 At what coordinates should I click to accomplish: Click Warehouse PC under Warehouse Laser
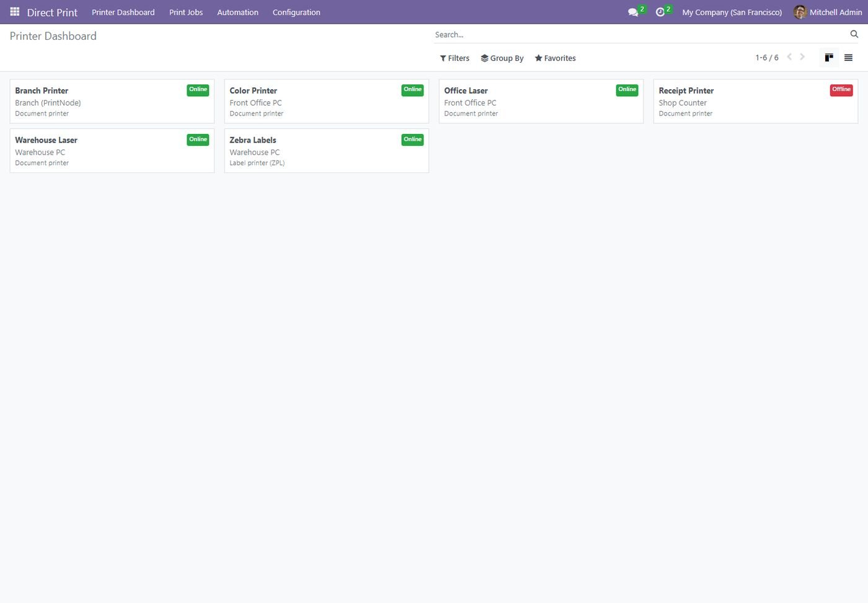[40, 153]
